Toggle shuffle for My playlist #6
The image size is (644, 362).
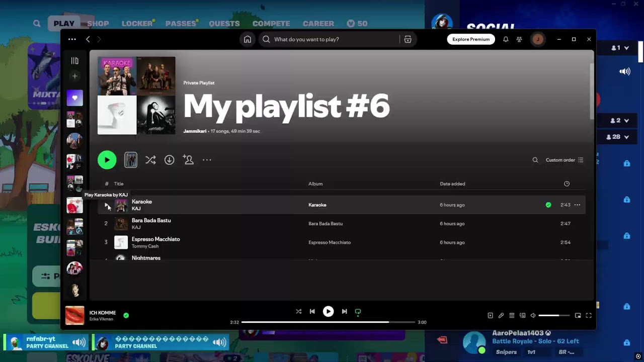[150, 160]
